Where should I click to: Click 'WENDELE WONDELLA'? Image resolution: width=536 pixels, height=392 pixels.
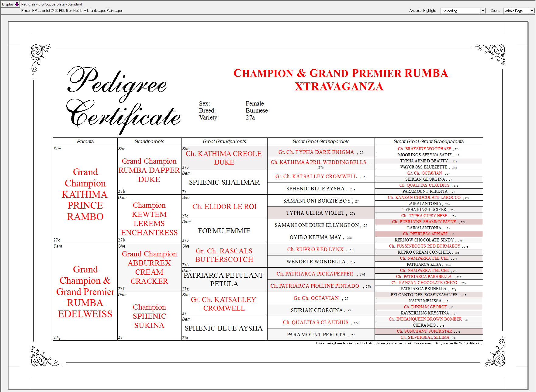(x=321, y=262)
